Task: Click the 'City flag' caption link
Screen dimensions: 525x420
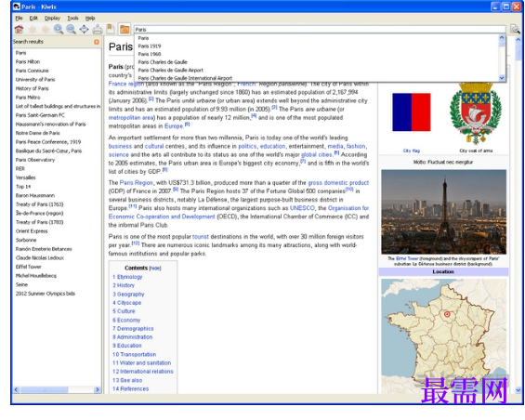Action: click(412, 151)
